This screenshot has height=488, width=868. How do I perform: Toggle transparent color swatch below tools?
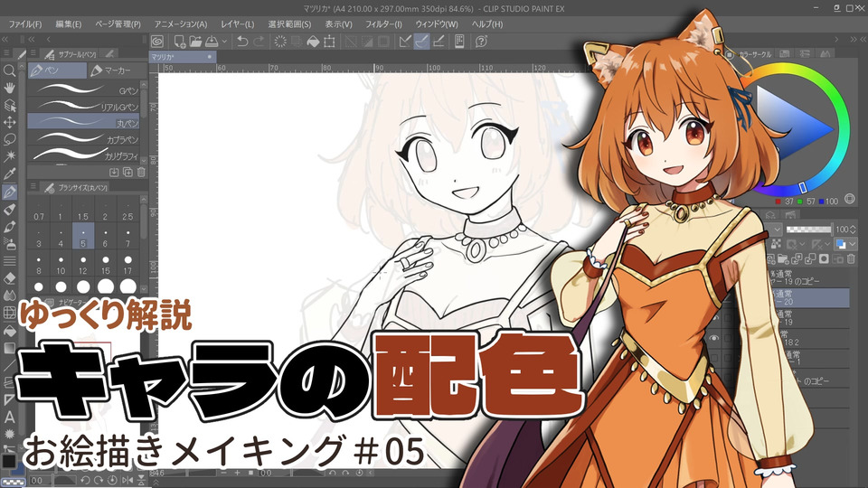[10, 481]
